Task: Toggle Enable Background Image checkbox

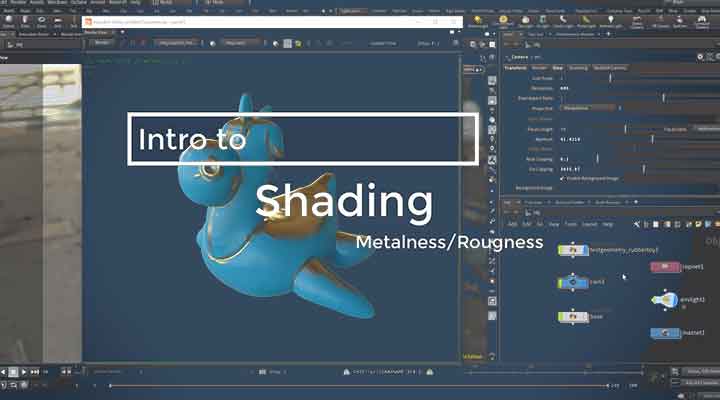Action: 562,178
